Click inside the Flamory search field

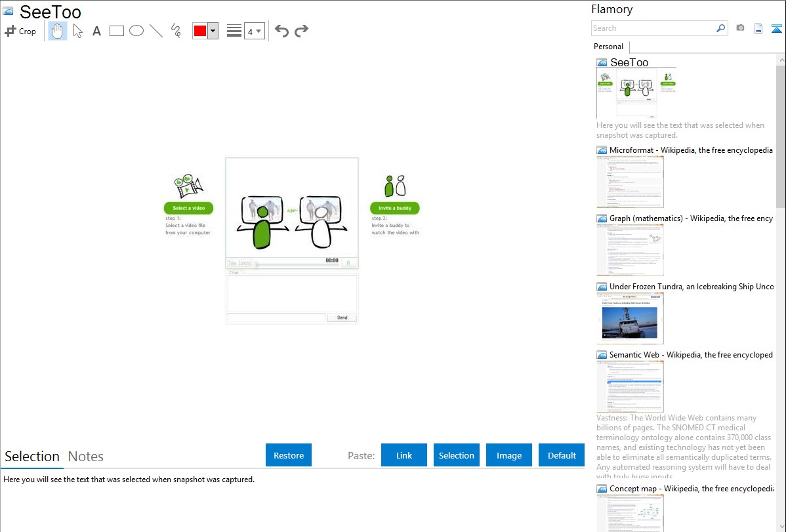click(x=653, y=28)
